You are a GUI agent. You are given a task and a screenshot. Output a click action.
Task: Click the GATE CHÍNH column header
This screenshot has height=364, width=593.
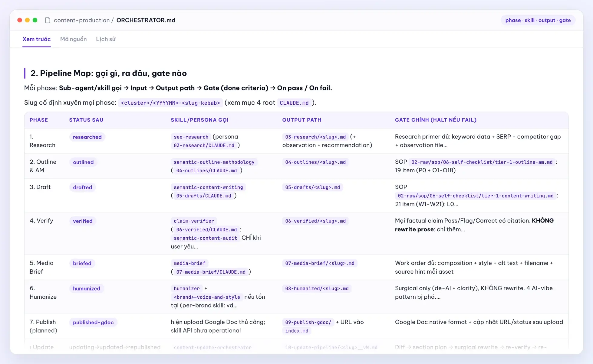coord(436,120)
